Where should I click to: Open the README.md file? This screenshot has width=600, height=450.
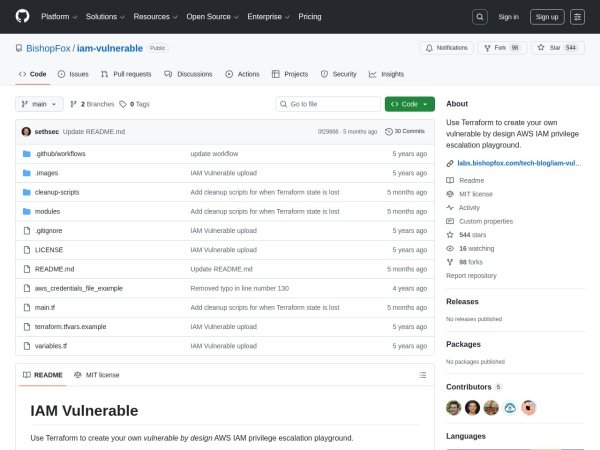point(54,269)
